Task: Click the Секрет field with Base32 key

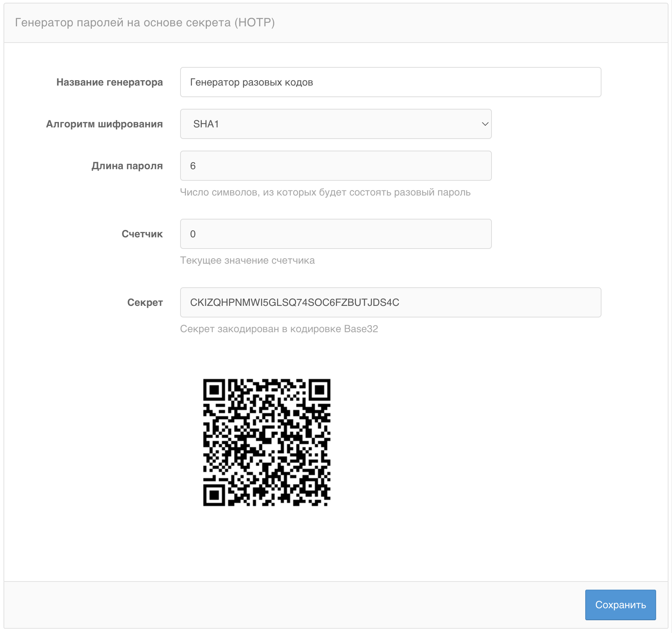Action: tap(390, 302)
